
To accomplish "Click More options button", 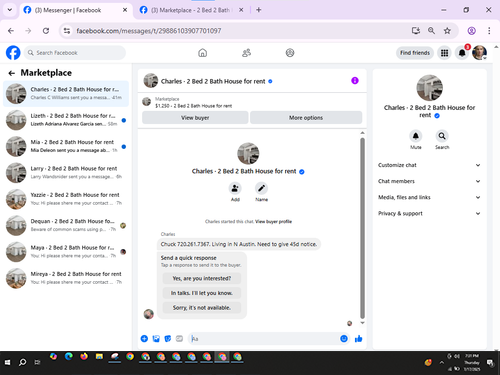I will click(x=306, y=118).
